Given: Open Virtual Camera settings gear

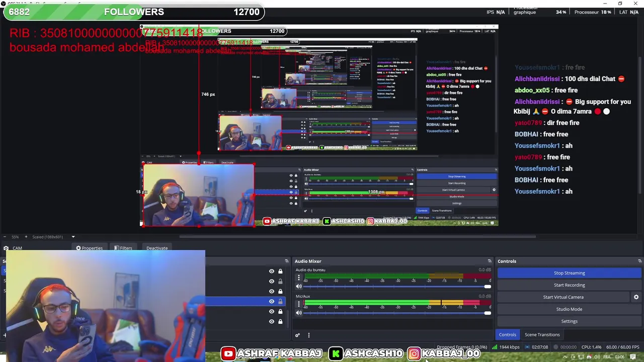Looking at the screenshot, I should [636, 297].
